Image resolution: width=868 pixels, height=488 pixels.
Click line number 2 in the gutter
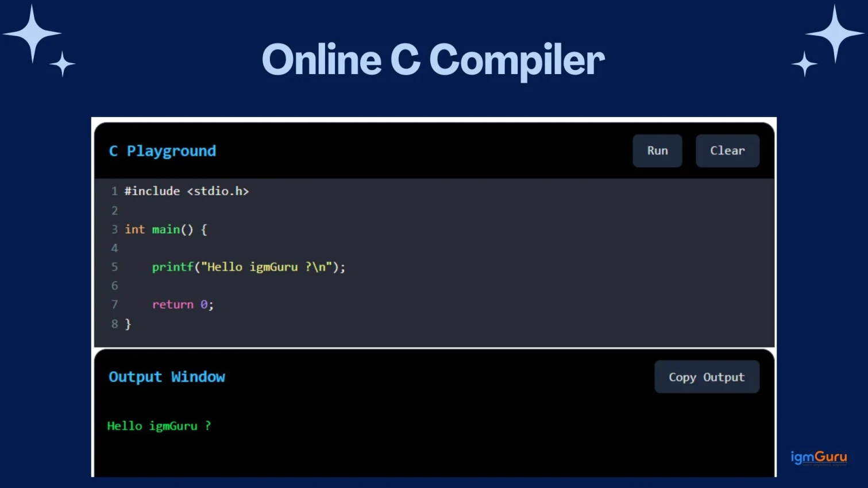(114, 211)
